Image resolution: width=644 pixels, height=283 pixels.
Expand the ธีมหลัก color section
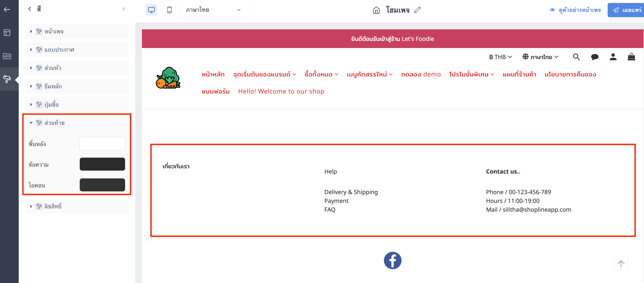coord(77,86)
